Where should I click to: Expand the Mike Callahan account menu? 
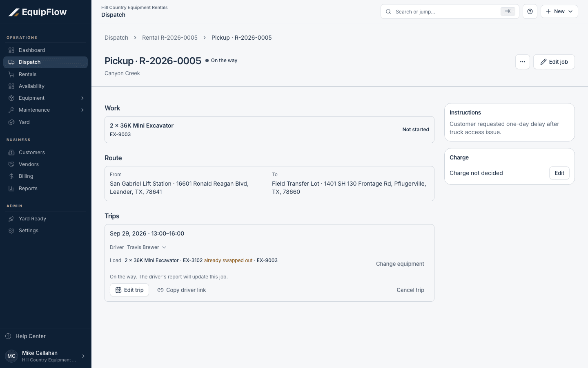45,356
